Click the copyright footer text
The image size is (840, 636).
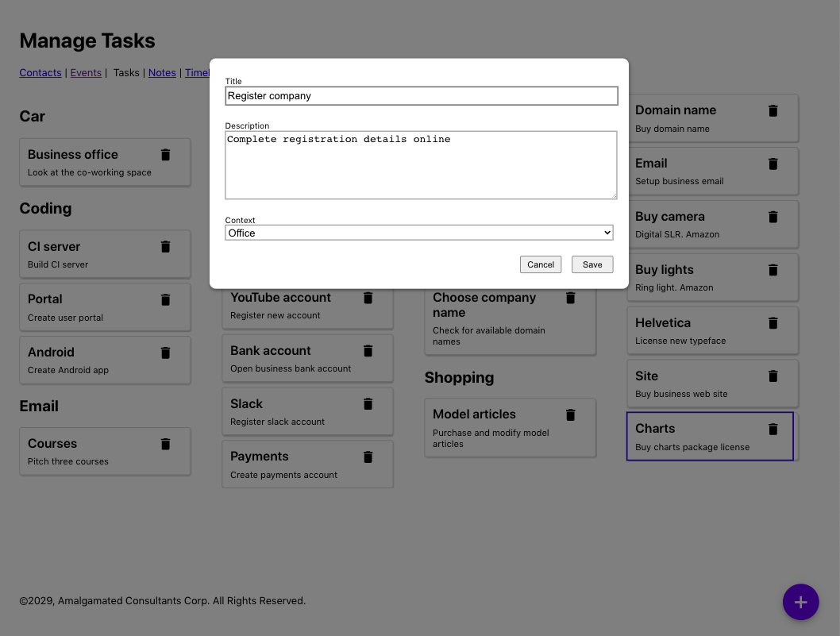click(162, 601)
